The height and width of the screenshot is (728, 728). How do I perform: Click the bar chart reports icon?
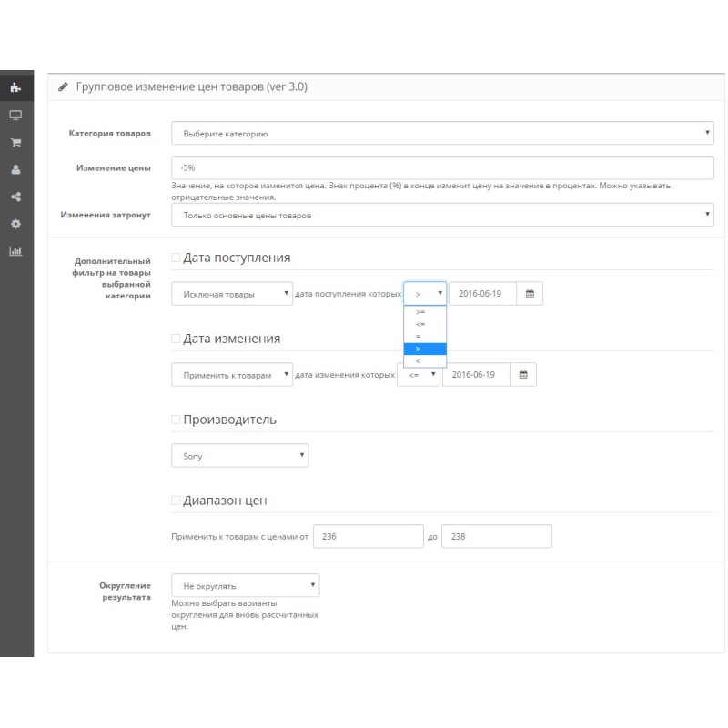15,251
